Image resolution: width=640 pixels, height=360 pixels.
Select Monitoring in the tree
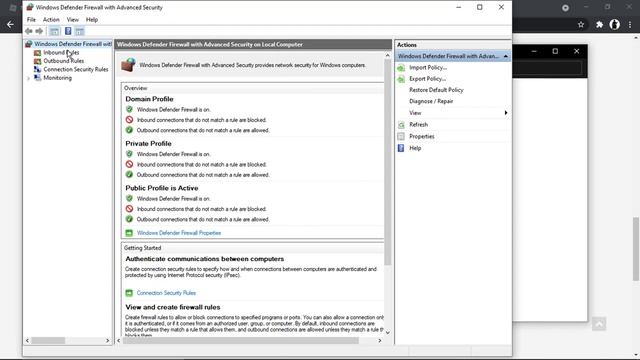tap(58, 78)
